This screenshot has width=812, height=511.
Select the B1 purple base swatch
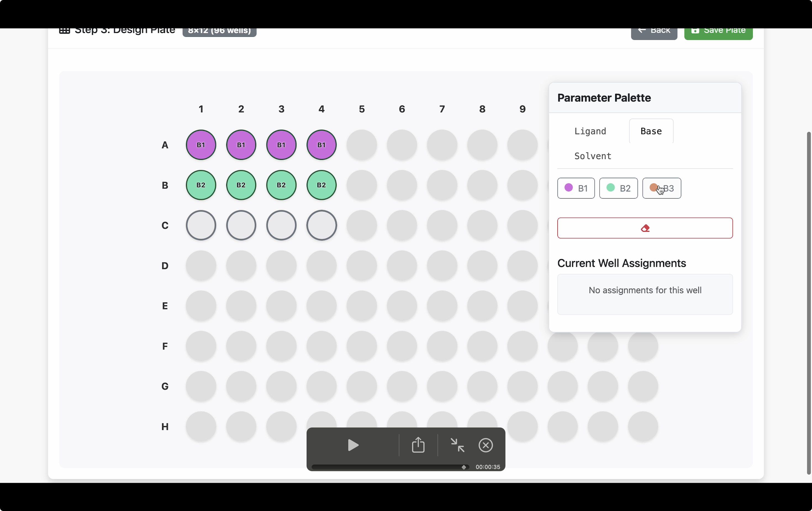point(576,188)
